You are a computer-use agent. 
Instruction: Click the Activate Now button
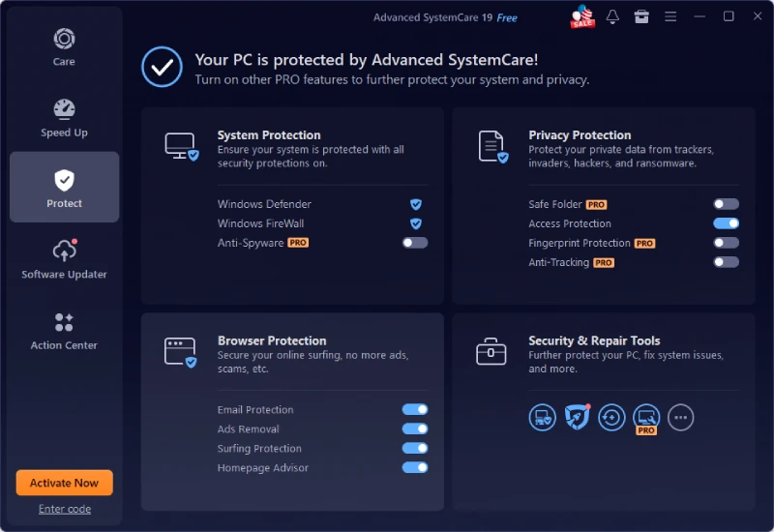64,483
